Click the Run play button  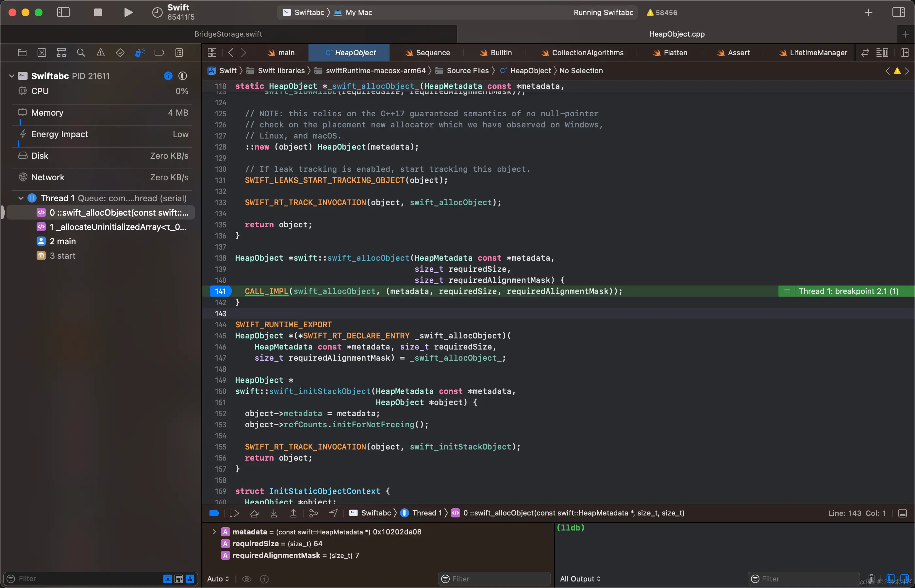pos(128,12)
